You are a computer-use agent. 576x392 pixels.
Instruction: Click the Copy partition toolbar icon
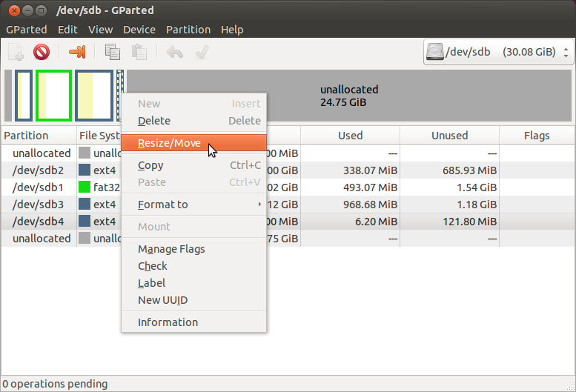pyautogui.click(x=113, y=52)
